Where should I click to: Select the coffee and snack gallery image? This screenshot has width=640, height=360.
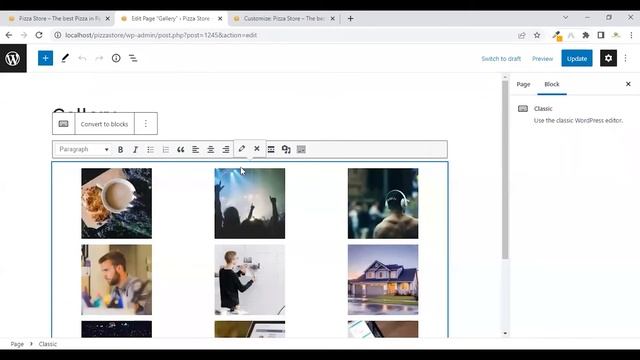(x=116, y=203)
